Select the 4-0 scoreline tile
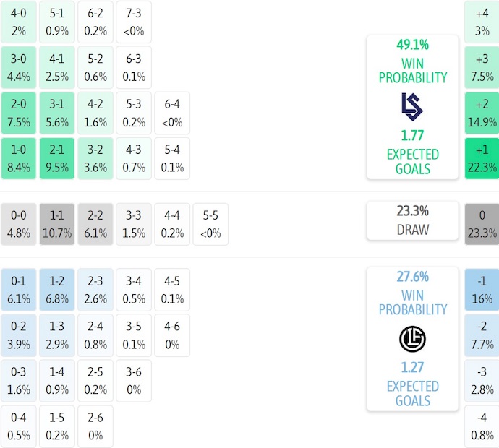The height and width of the screenshot is (448, 499). click(x=20, y=21)
